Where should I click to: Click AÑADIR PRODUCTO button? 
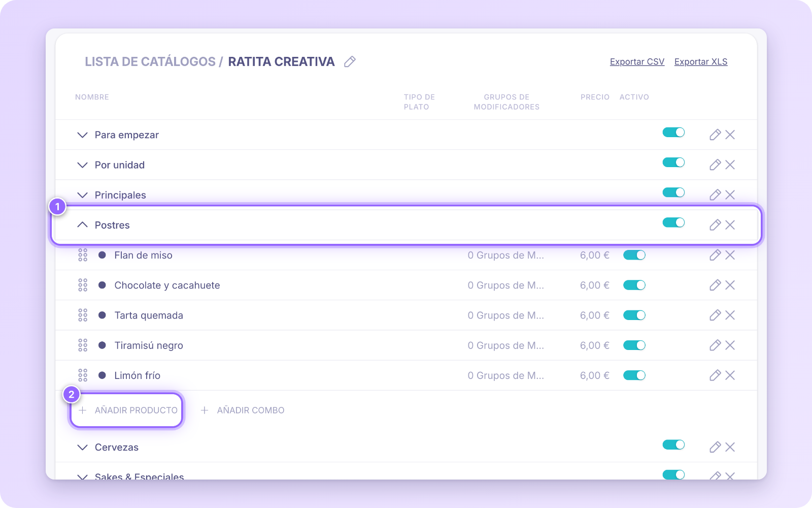[x=126, y=410]
